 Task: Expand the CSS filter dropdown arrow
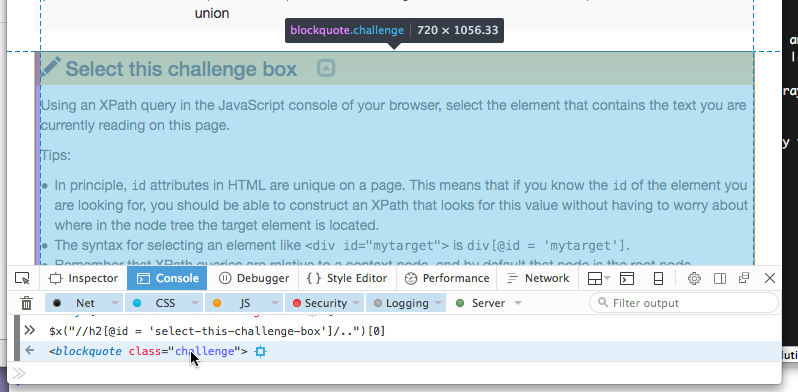coord(195,303)
